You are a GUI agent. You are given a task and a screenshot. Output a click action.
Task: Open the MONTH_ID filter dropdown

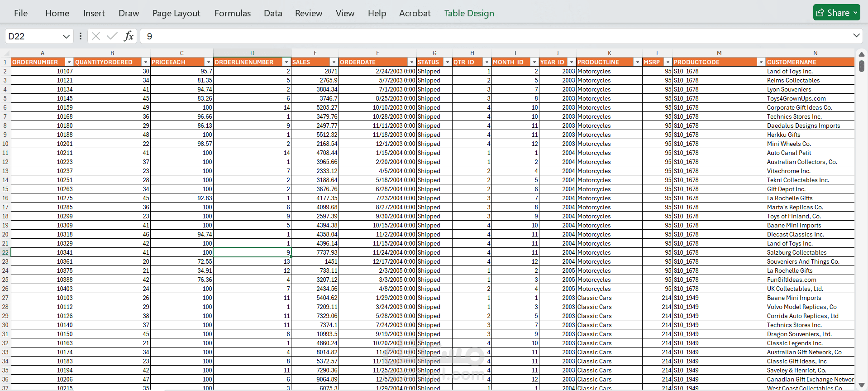coord(534,62)
